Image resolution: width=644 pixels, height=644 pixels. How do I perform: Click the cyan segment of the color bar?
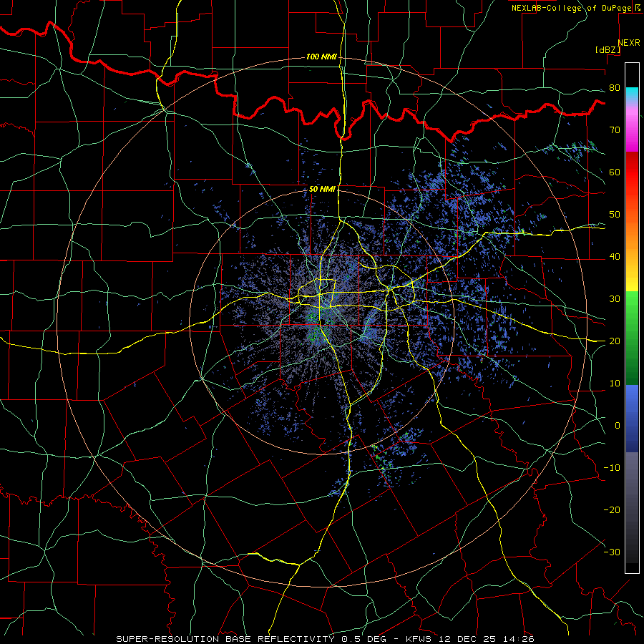632,94
